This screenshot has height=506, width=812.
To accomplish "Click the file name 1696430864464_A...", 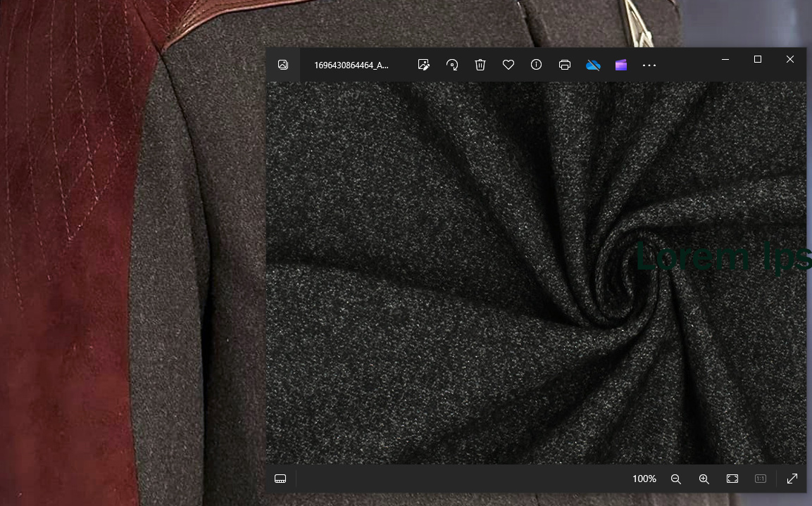I will (x=351, y=65).
